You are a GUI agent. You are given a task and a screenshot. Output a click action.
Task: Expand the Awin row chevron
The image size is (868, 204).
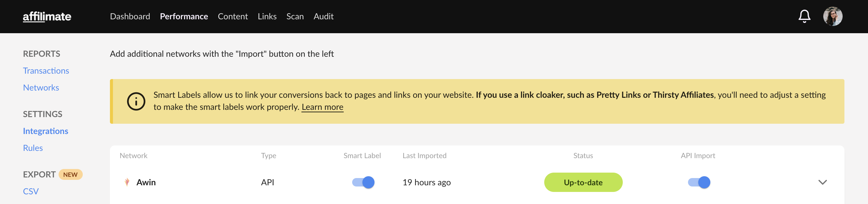[822, 182]
